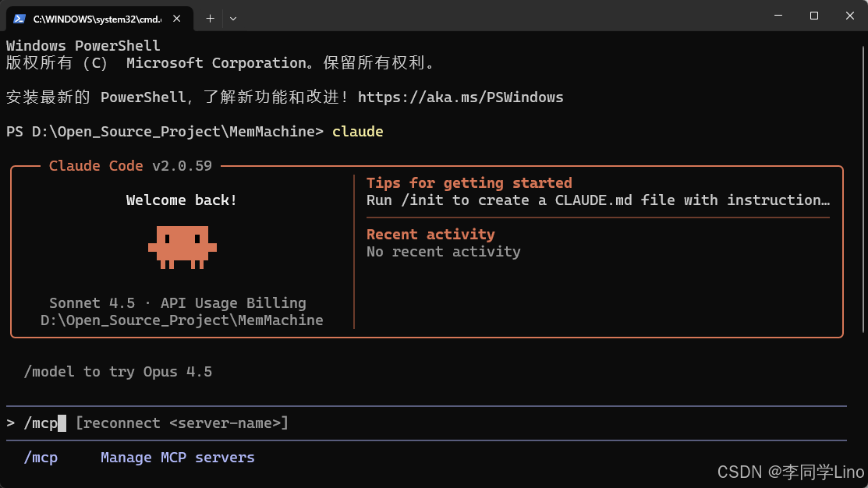The height and width of the screenshot is (488, 868).
Task: Click the 'Claude Code v2.0.59' title
Action: [x=131, y=166]
